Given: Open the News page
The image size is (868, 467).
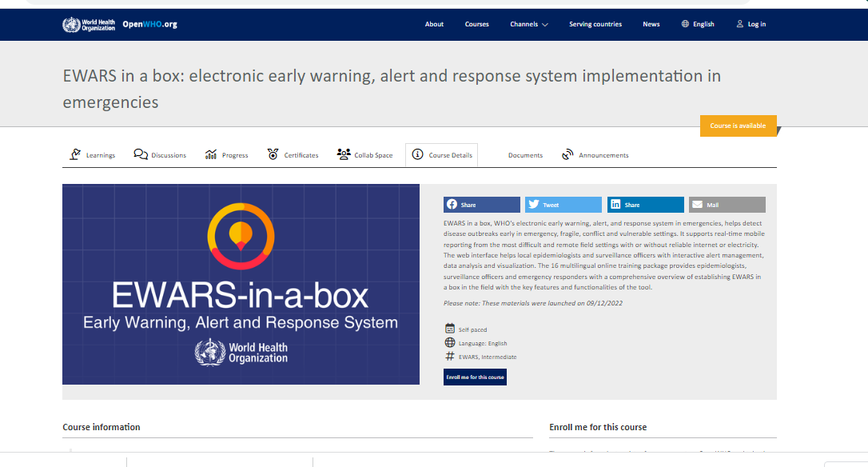Looking at the screenshot, I should tap(651, 24).
